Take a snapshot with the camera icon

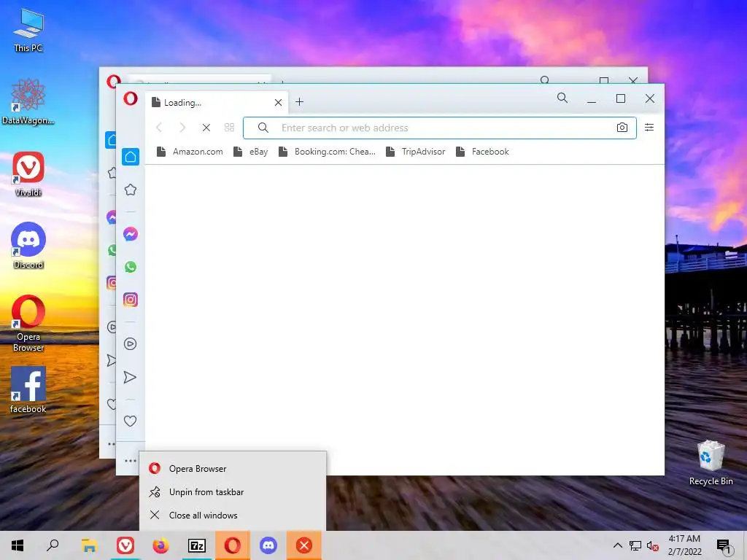click(x=622, y=128)
